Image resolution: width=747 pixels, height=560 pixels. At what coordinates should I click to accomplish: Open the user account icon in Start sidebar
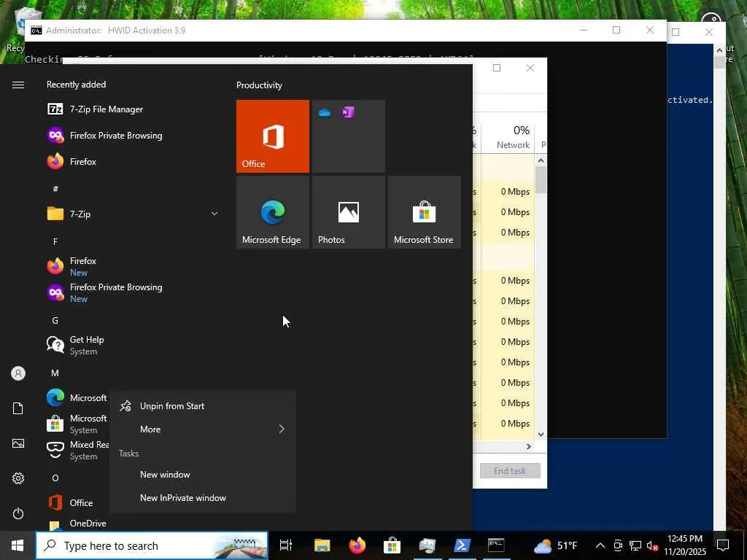[18, 373]
